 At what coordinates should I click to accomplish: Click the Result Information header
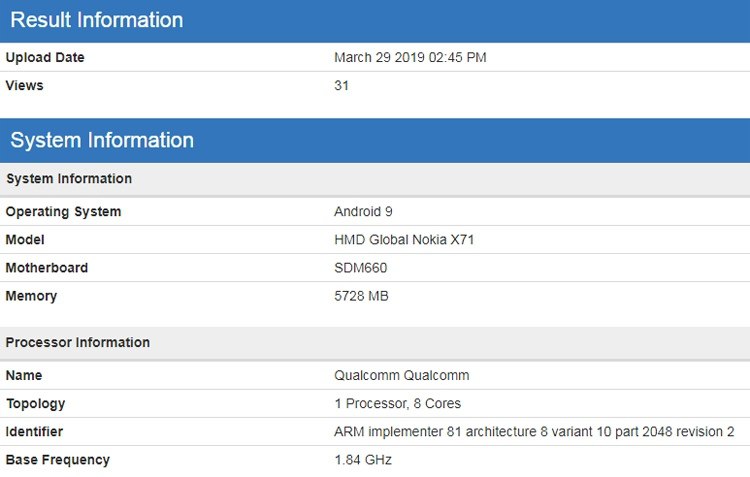(97, 20)
